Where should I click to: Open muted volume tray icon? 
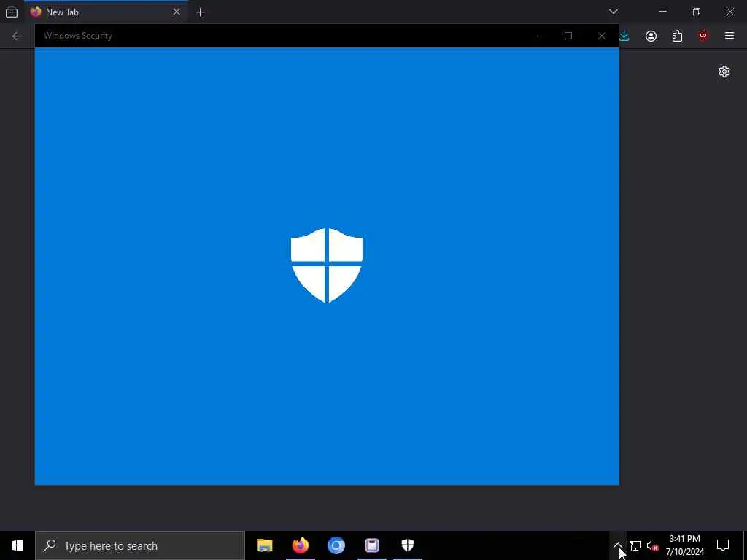pos(652,545)
